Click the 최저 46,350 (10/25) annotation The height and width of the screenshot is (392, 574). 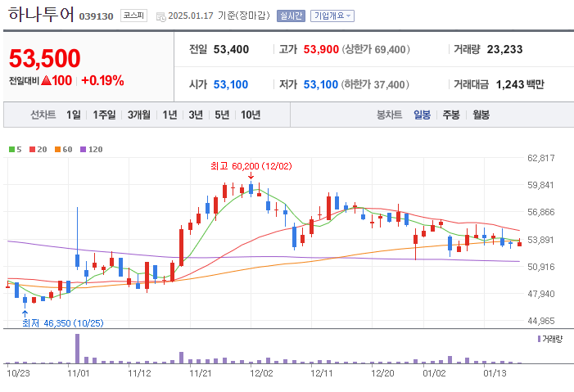63,323
